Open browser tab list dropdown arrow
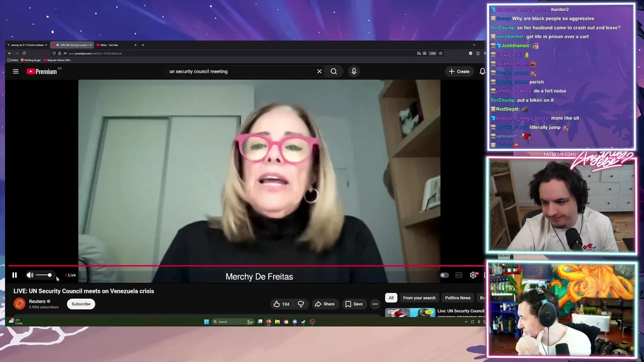This screenshot has width=644, height=362. tap(473, 45)
